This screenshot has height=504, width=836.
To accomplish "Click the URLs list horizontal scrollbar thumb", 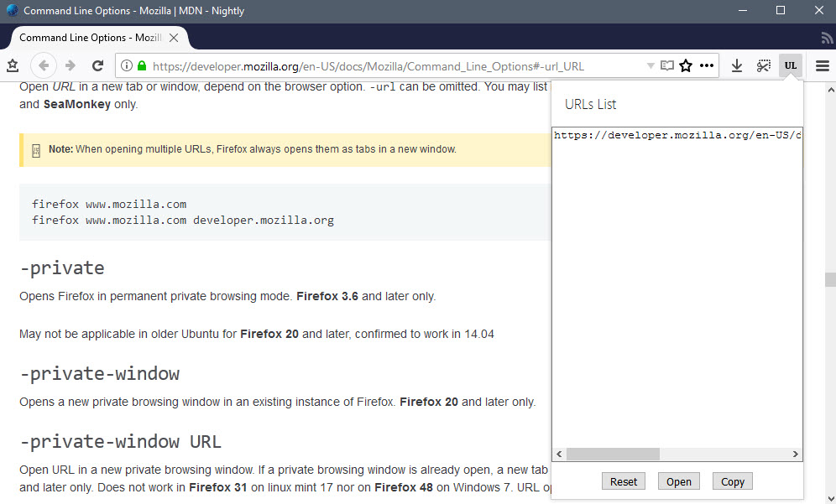I will (x=613, y=454).
